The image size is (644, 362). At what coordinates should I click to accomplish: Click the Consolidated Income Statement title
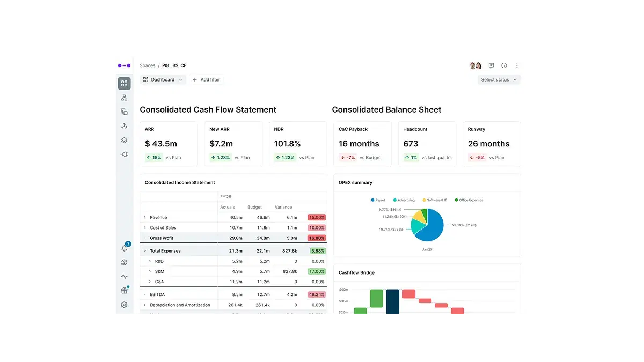(180, 183)
